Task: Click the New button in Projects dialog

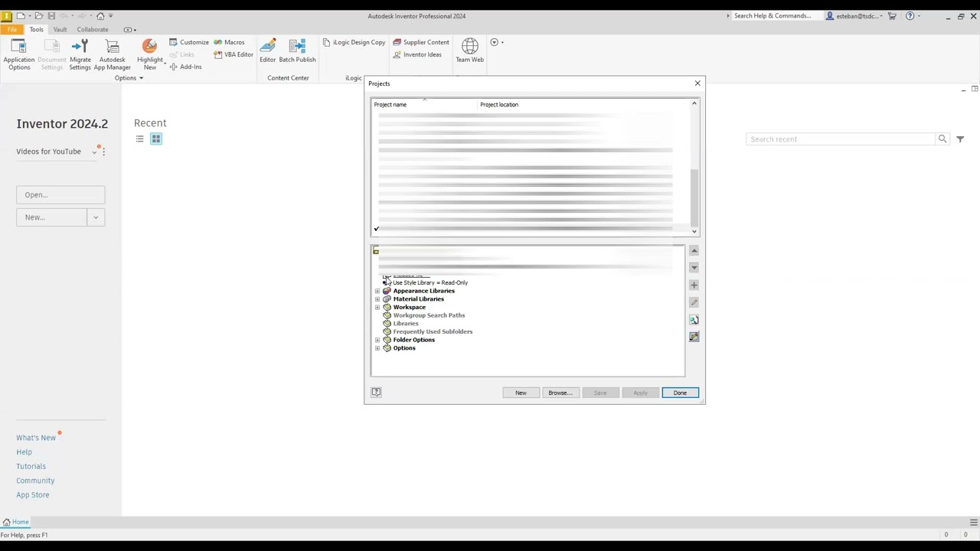Action: pyautogui.click(x=521, y=393)
